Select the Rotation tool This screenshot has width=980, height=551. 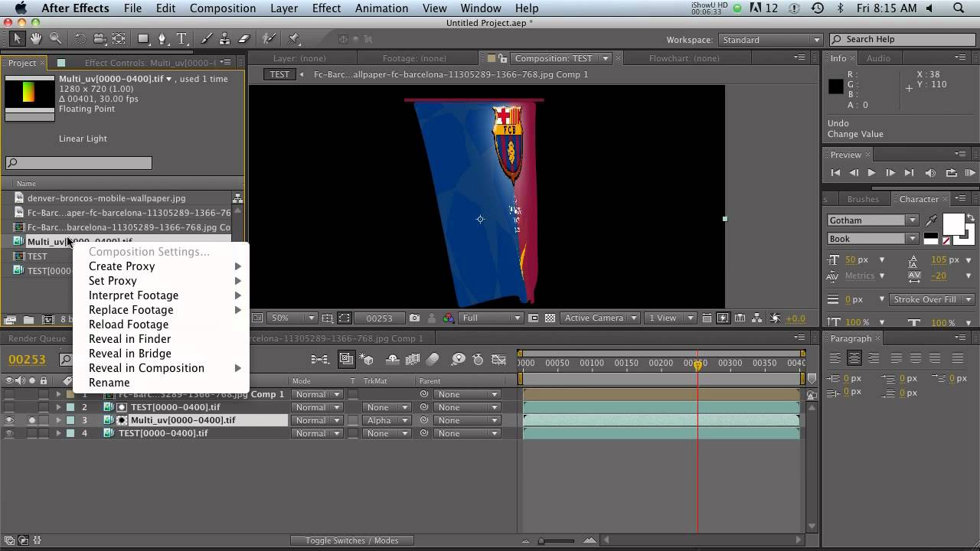pos(80,38)
